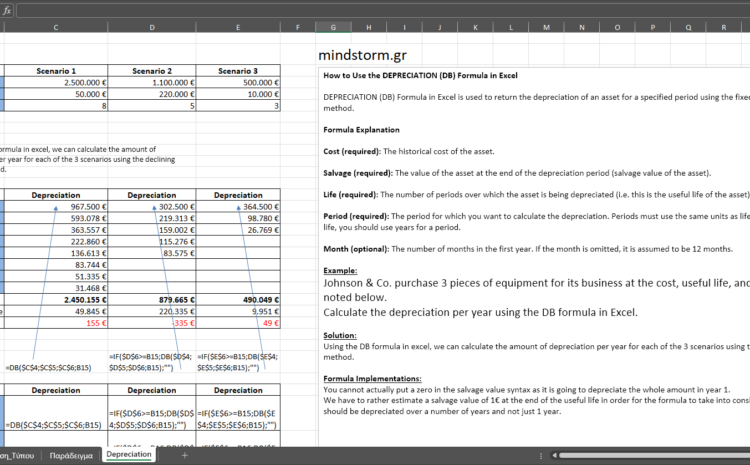This screenshot has width=750, height=465.
Task: Select column F header
Action: coord(298,27)
